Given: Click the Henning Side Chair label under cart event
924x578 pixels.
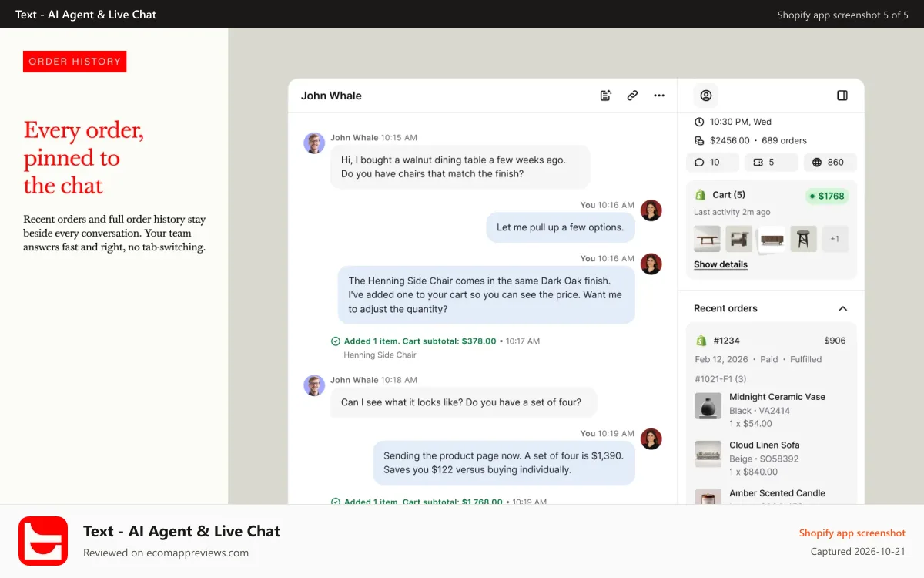Looking at the screenshot, I should [380, 355].
